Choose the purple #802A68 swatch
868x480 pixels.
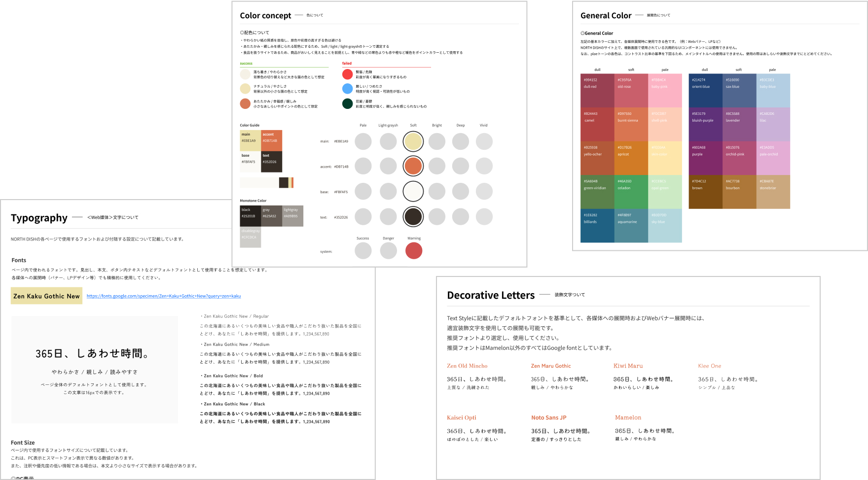pos(705,158)
